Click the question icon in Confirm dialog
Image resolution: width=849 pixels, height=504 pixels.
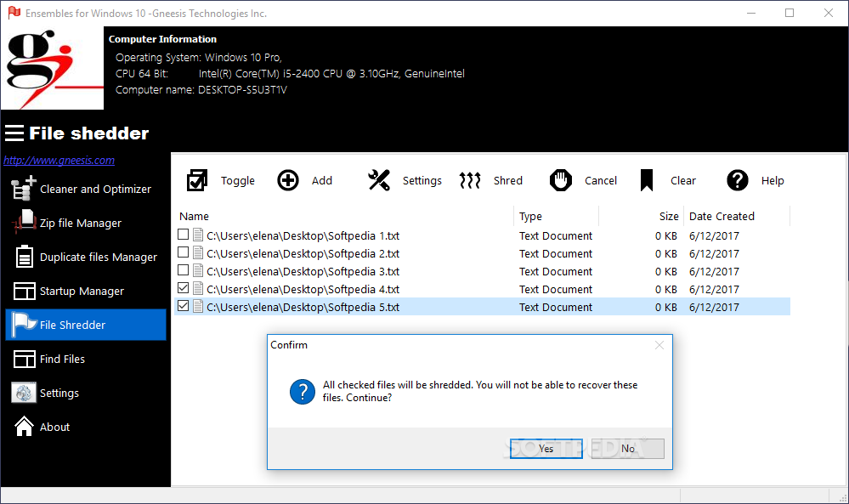click(303, 392)
